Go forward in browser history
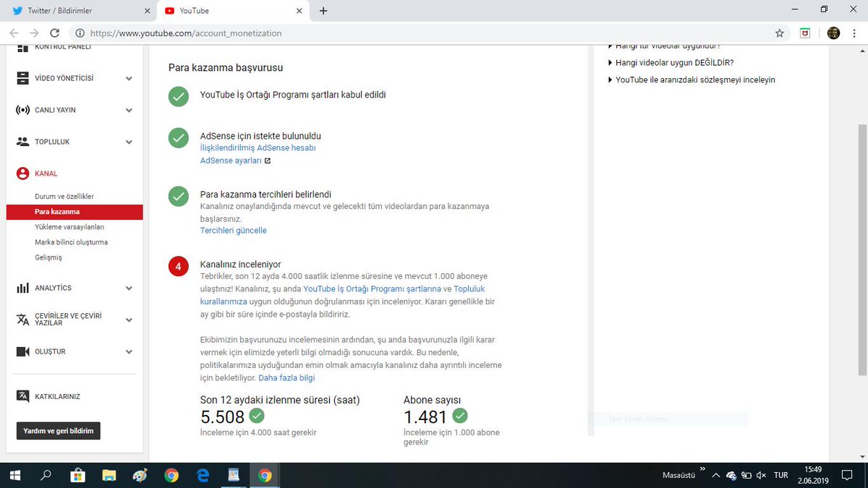 pyautogui.click(x=34, y=33)
